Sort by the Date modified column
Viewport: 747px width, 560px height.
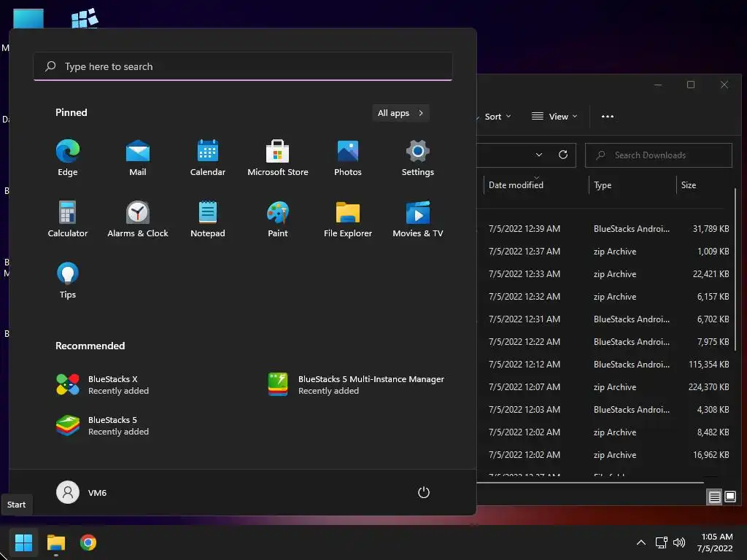point(516,185)
